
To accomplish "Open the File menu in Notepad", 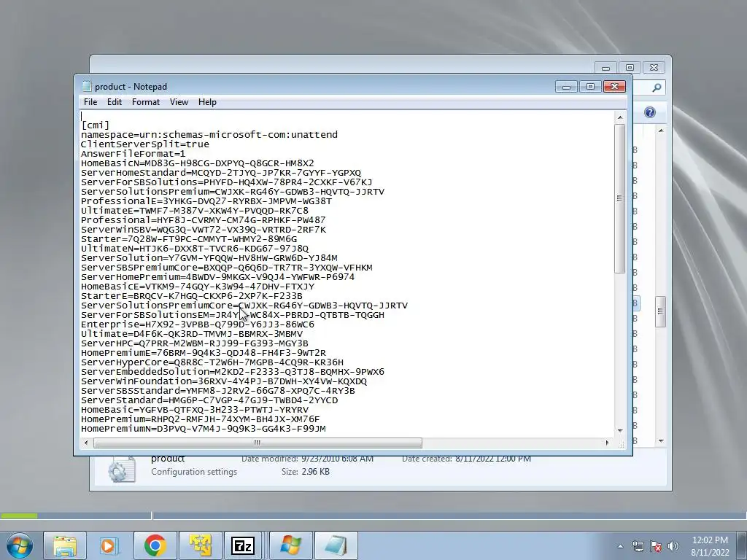I will click(x=90, y=102).
